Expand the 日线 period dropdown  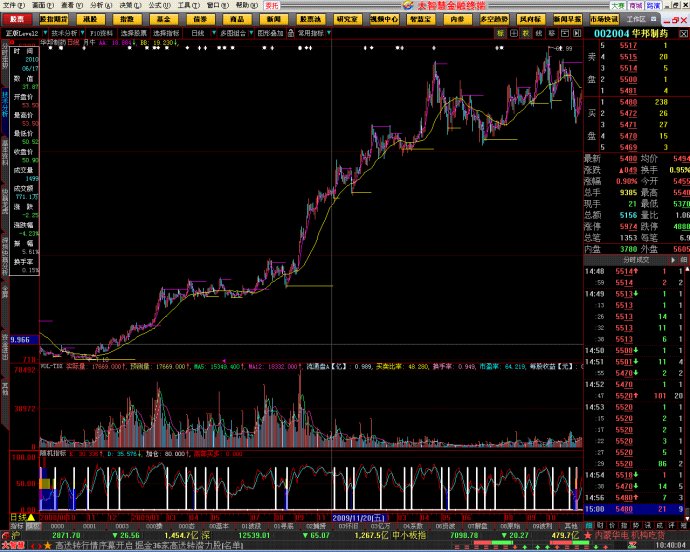pyautogui.click(x=200, y=32)
